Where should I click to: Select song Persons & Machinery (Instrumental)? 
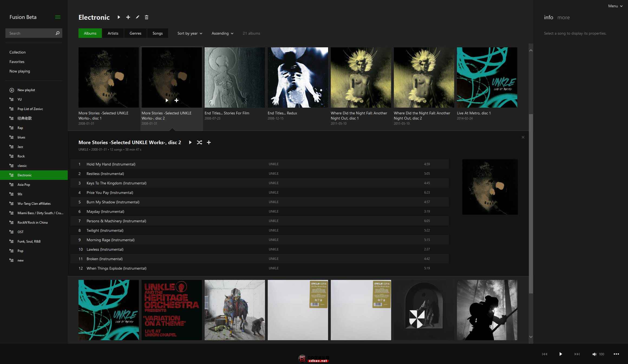coord(260,221)
